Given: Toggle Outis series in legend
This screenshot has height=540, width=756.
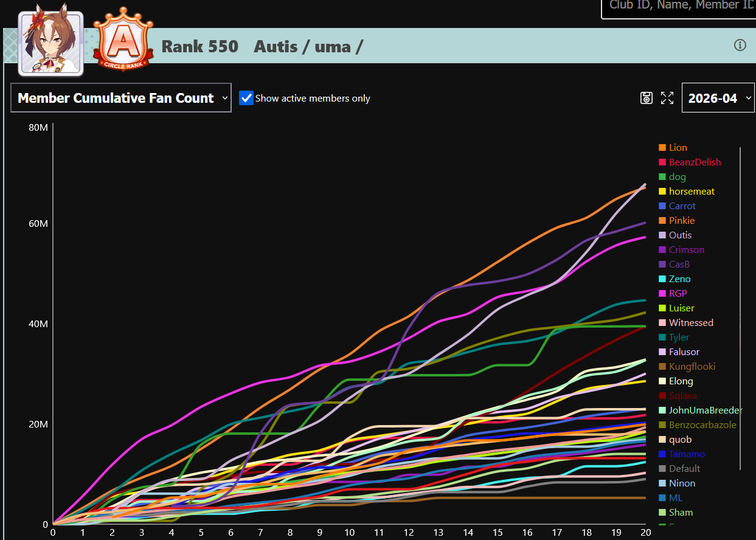Looking at the screenshot, I should (x=675, y=235).
